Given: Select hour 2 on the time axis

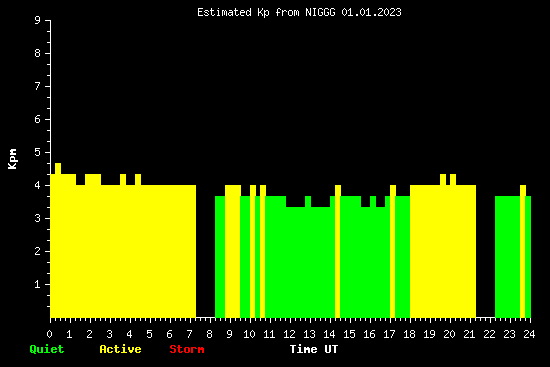Looking at the screenshot, I should [89, 334].
